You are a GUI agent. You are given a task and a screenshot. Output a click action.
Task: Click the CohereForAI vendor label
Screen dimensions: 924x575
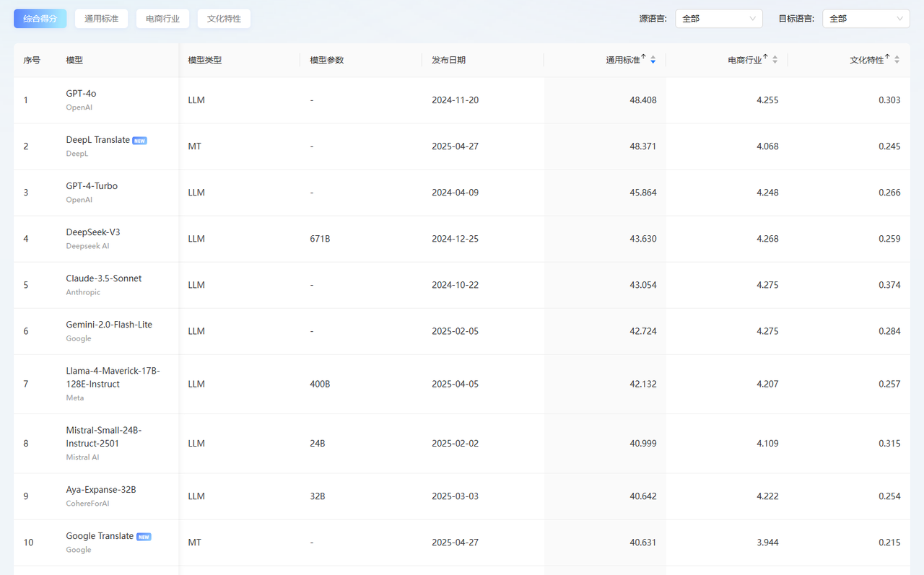click(87, 504)
